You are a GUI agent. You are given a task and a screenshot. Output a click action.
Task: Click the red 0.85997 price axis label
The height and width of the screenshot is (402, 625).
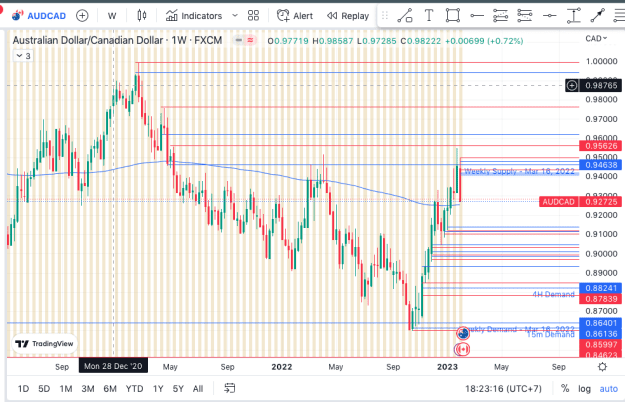tap(601, 345)
